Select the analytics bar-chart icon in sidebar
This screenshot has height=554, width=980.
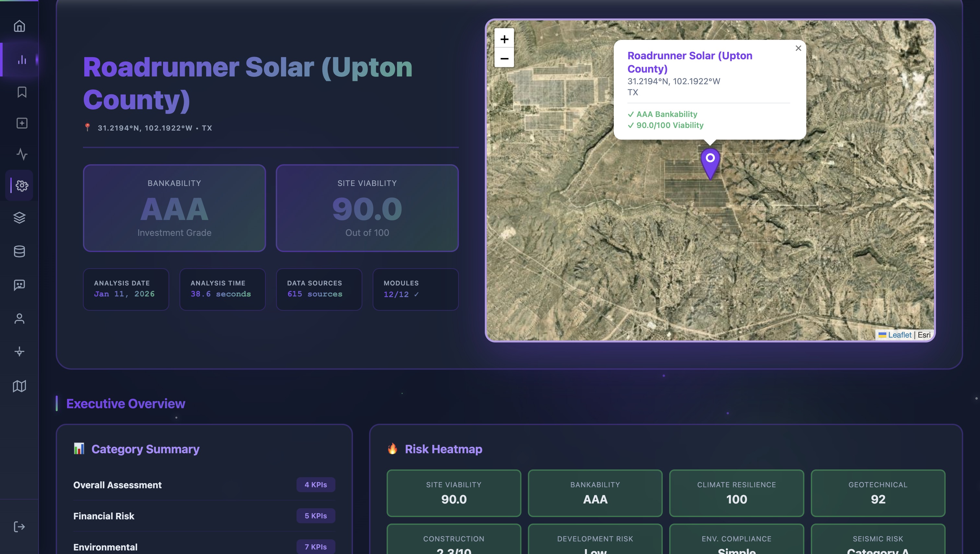(21, 59)
